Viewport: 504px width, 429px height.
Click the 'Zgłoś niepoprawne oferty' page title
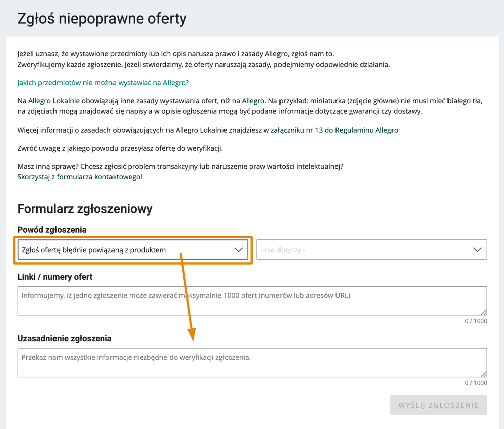tap(102, 18)
